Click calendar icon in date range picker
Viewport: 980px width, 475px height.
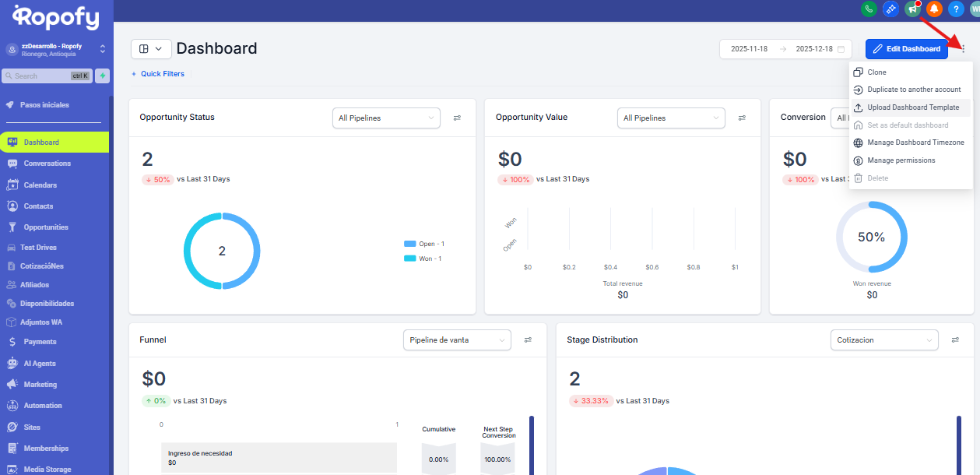[x=841, y=49]
